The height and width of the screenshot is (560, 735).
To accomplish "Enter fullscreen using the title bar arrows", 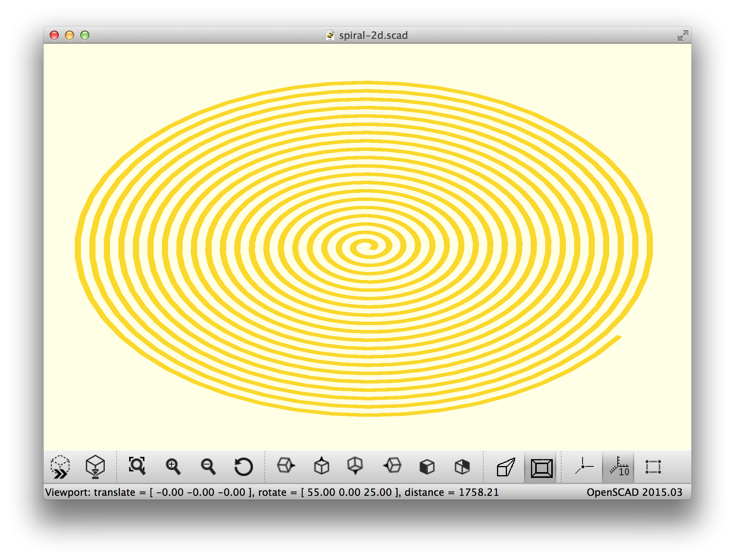I will (x=682, y=36).
